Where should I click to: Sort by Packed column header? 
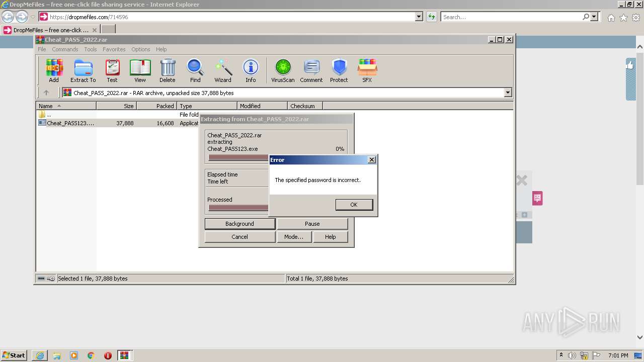[x=156, y=106]
